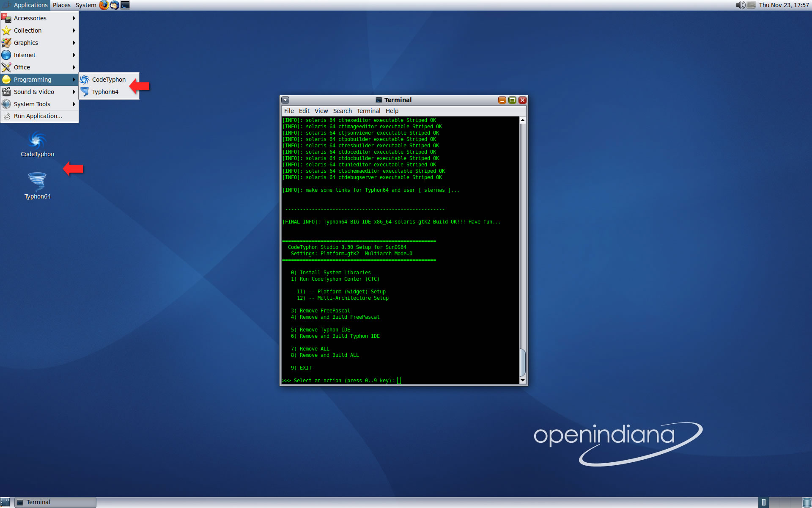Click the Terminal window menu icon in title bar

coord(285,100)
